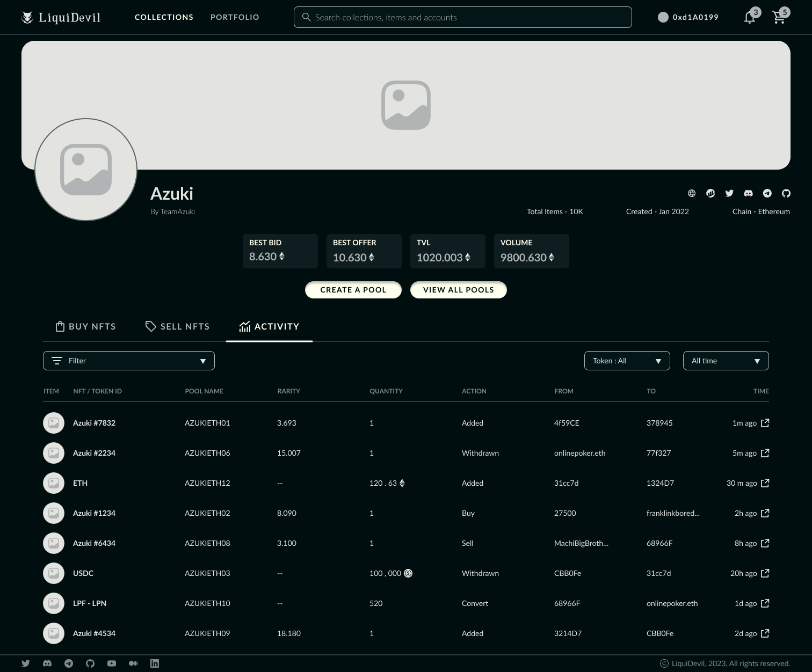
Task: Open Azuki #4534 item link
Action: (94, 633)
